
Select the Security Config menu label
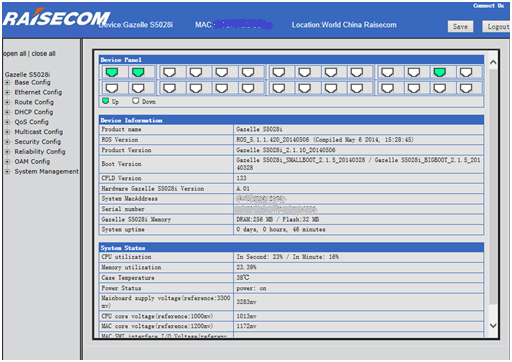(38, 142)
